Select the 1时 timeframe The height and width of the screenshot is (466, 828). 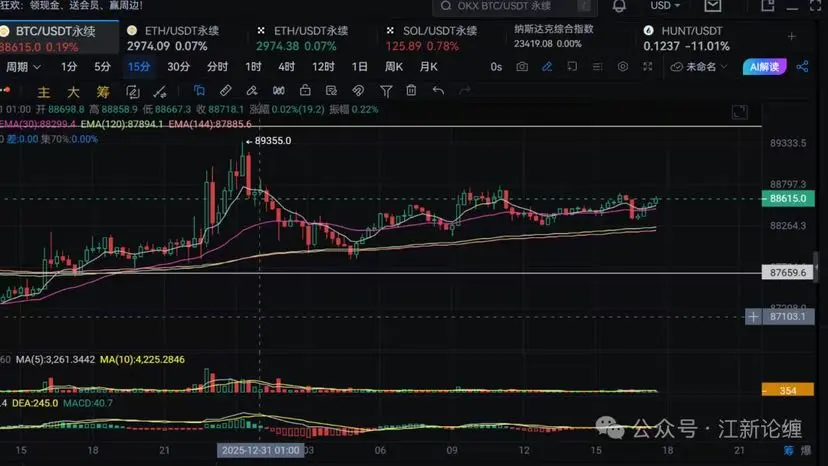[253, 67]
